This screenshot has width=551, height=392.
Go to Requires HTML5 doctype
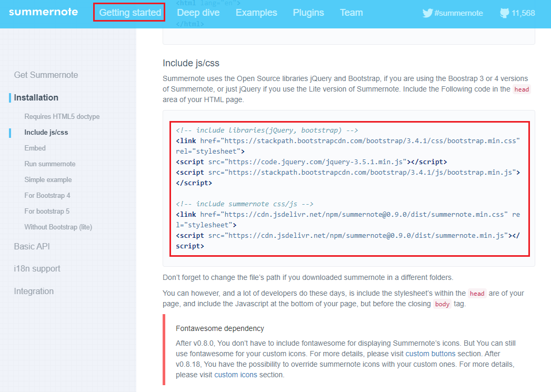(x=62, y=117)
